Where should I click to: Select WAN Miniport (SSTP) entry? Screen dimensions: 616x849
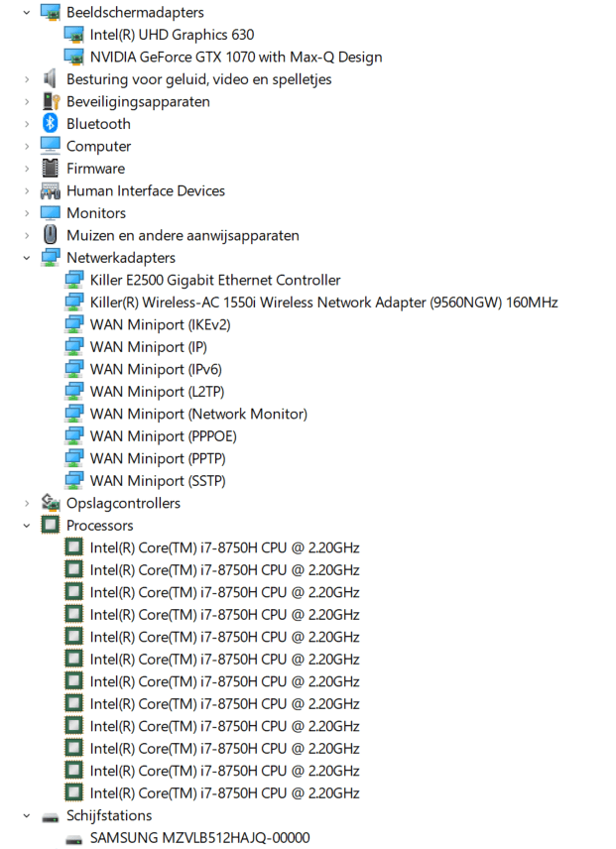158,481
